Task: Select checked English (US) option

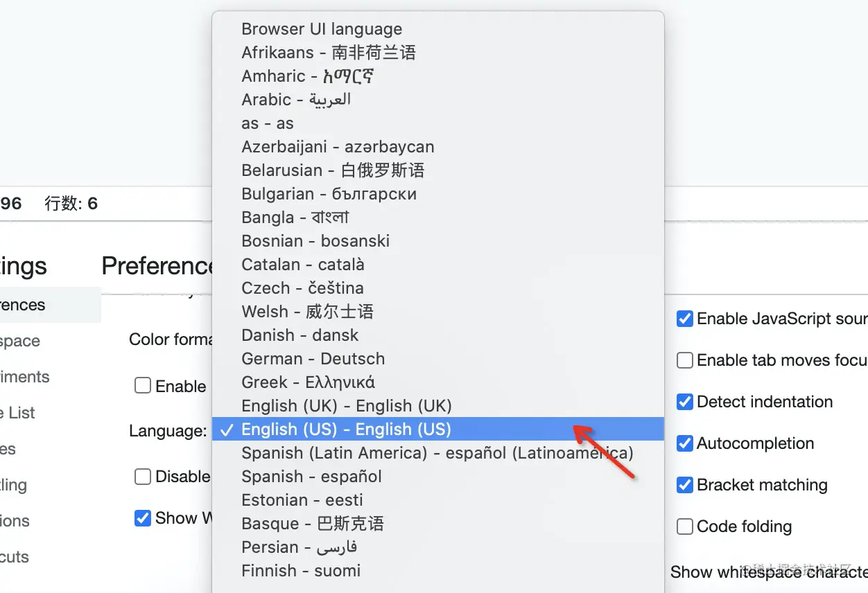Action: click(437, 430)
